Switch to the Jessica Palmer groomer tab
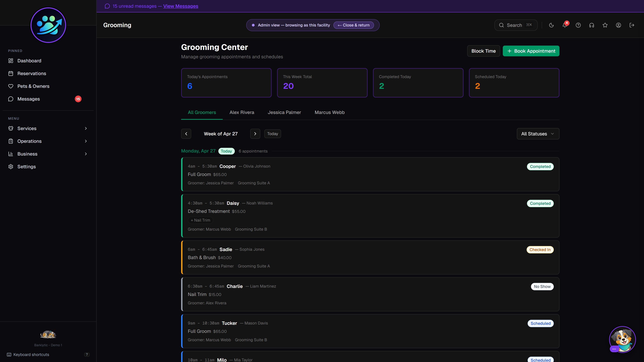This screenshot has height=362, width=644. 284,112
